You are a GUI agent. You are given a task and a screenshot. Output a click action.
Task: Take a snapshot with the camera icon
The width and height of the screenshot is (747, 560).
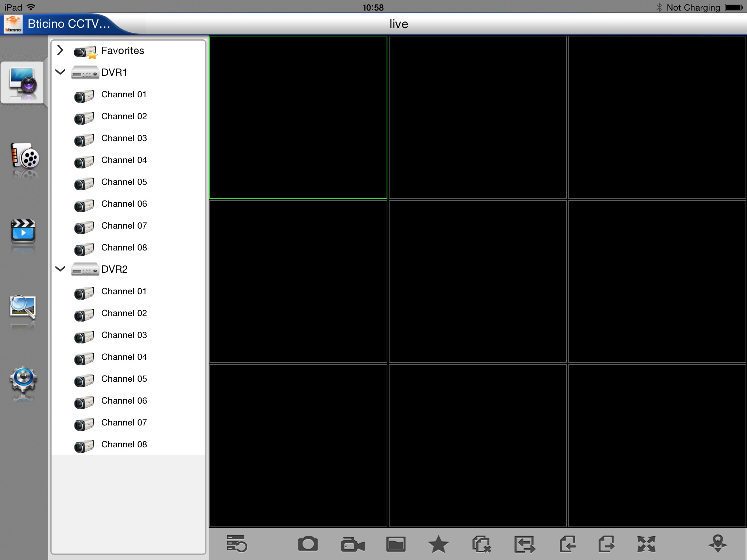pyautogui.click(x=308, y=544)
